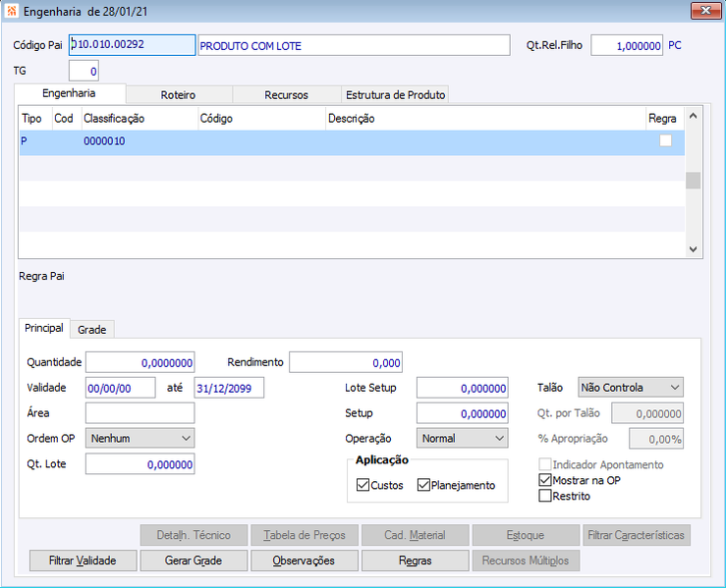Uncheck the Custos checkbox
The image size is (726, 588).
coord(363,485)
